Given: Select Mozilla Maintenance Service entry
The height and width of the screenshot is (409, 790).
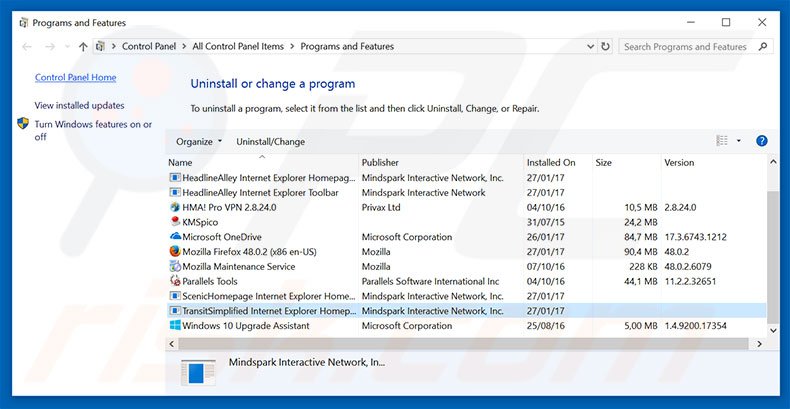Looking at the screenshot, I should [239, 266].
